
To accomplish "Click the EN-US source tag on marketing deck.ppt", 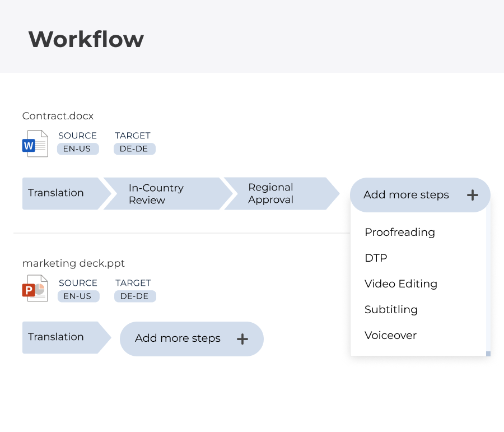I will tap(78, 296).
